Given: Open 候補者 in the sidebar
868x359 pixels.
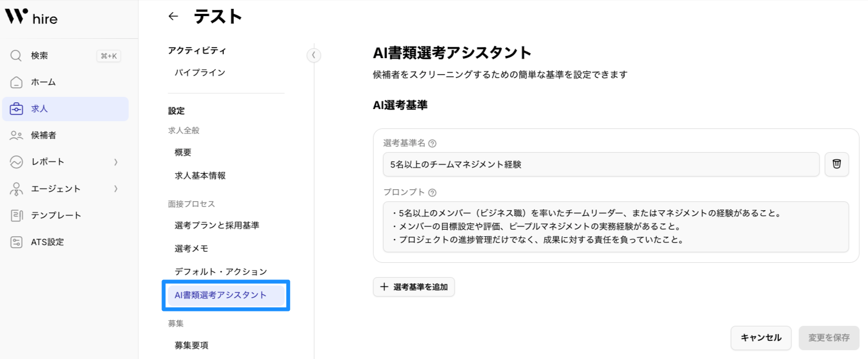Looking at the screenshot, I should [43, 136].
